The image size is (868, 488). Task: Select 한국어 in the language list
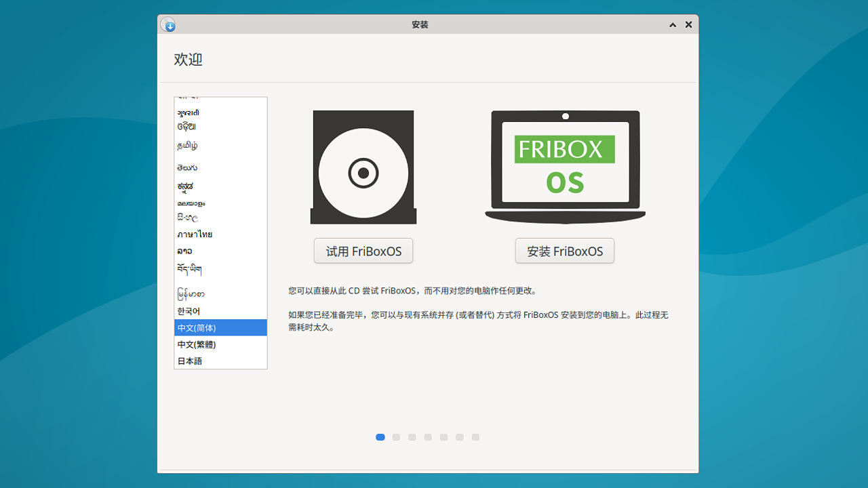[220, 311]
